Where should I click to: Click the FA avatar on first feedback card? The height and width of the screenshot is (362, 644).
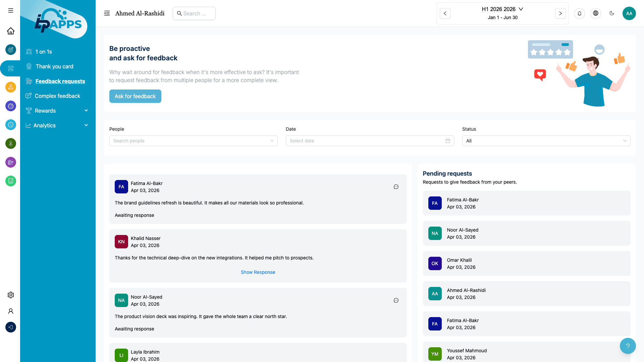click(121, 187)
